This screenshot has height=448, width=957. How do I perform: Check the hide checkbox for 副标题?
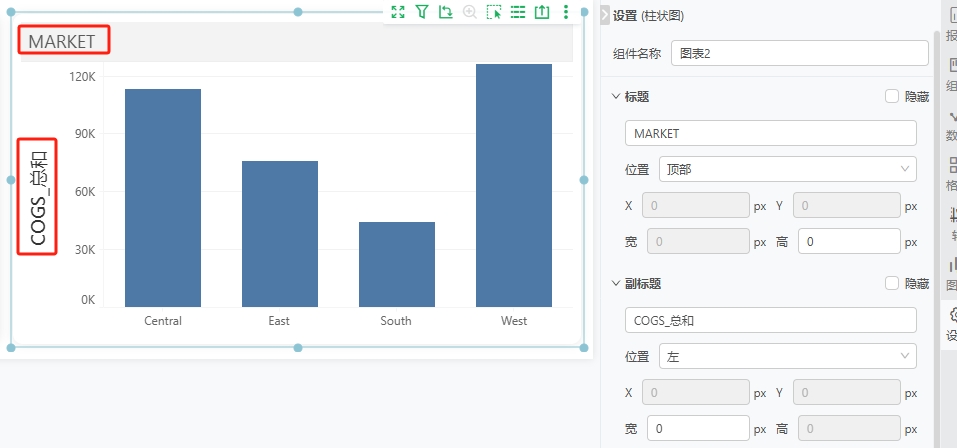[892, 283]
